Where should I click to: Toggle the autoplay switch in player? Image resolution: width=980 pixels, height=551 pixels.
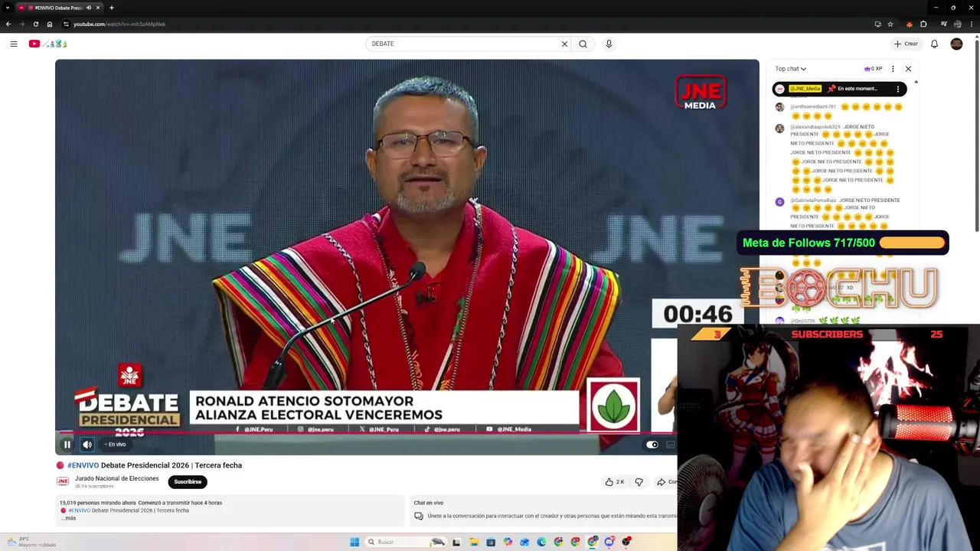click(x=652, y=445)
